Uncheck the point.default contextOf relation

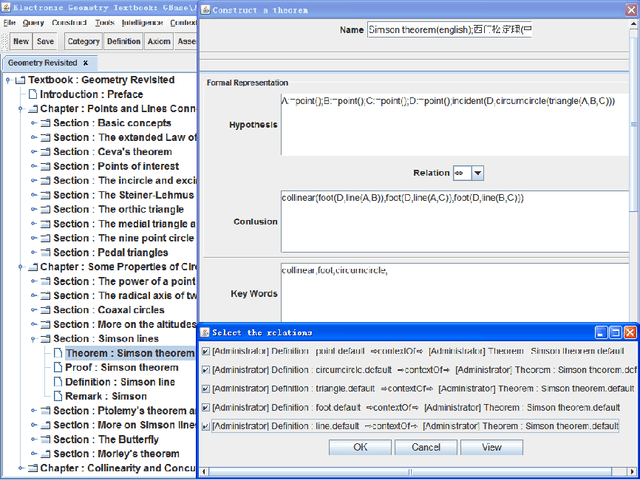[206, 351]
